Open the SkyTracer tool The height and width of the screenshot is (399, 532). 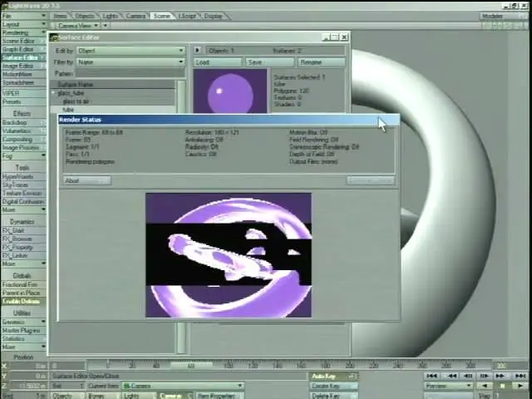point(24,185)
